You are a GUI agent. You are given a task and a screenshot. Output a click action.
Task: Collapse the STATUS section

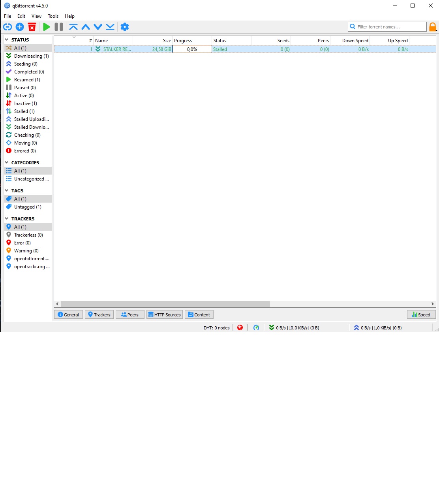(7, 39)
